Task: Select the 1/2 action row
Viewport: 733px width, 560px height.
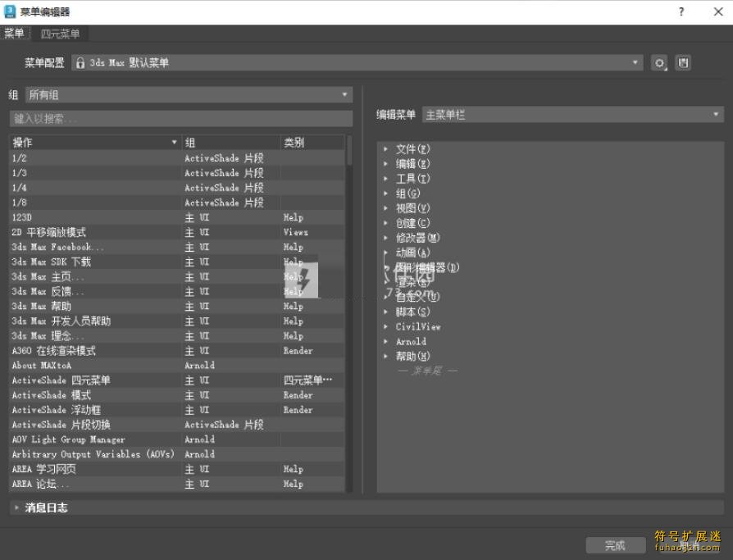Action: tap(177, 158)
